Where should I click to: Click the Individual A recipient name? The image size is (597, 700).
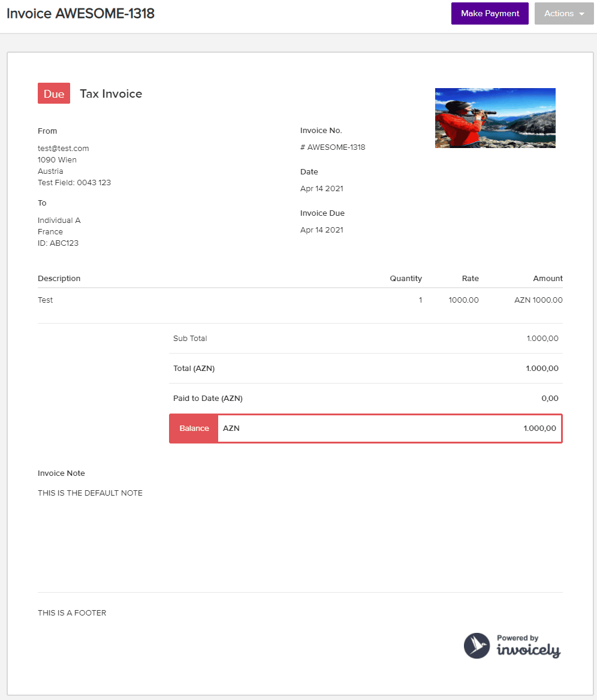[59, 221]
